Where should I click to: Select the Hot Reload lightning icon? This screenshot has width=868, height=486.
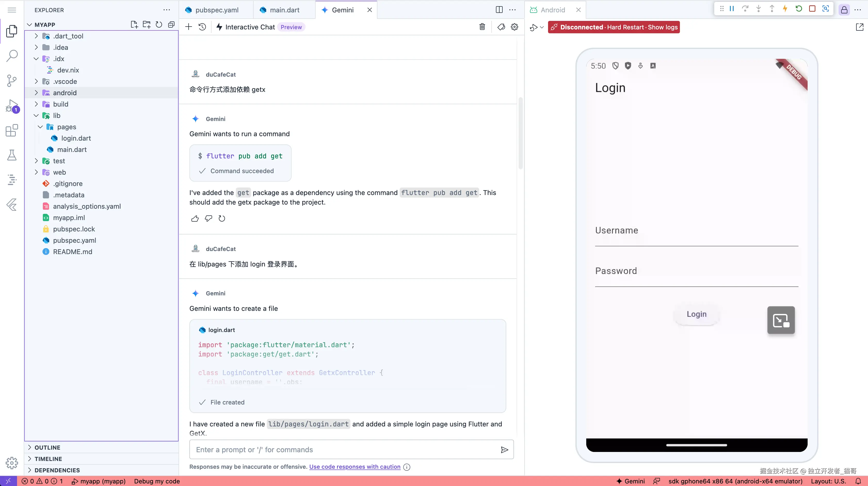click(x=785, y=9)
